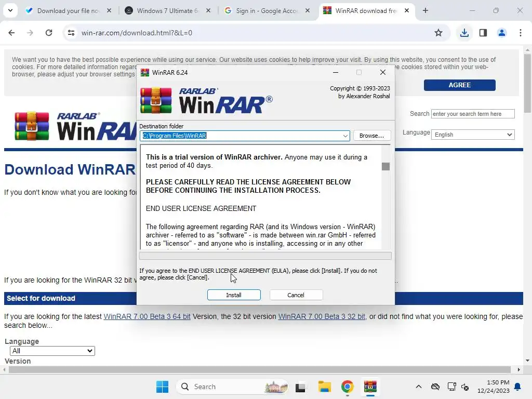Reload the current page

coord(49,33)
